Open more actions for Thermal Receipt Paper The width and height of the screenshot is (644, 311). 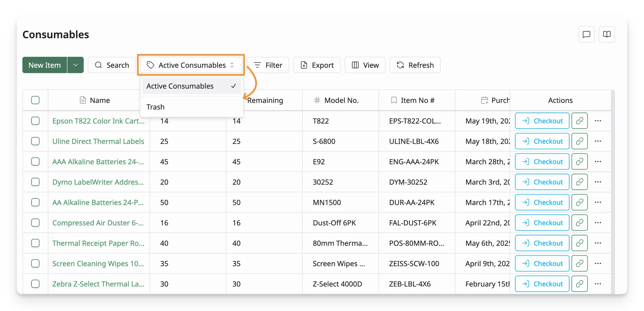coord(598,243)
